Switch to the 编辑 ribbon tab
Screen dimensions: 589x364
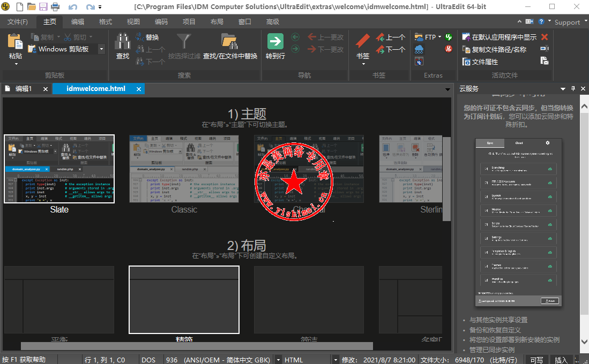click(x=78, y=22)
